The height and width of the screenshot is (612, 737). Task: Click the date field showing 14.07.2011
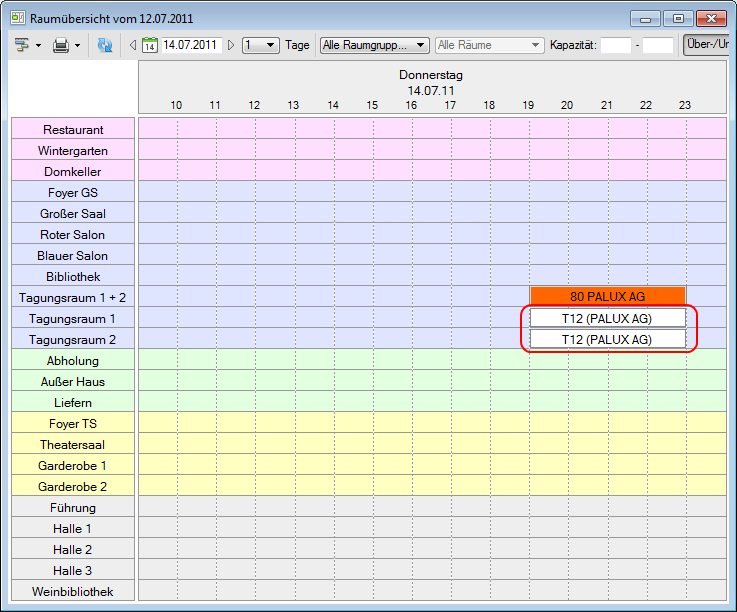pyautogui.click(x=190, y=45)
